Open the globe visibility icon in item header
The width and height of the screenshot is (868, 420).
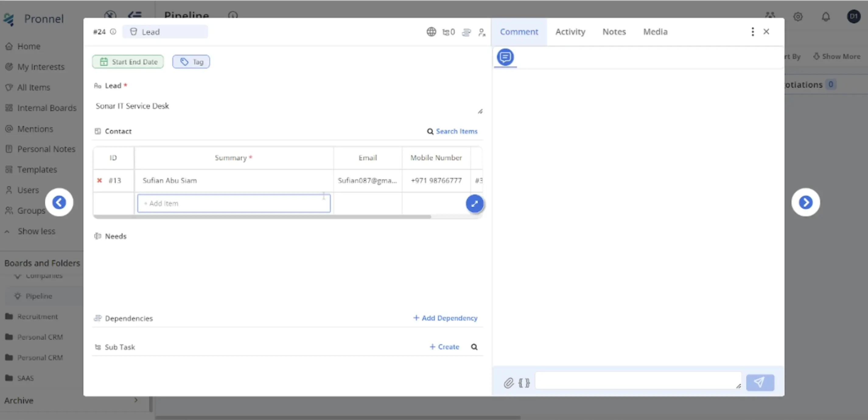point(431,32)
